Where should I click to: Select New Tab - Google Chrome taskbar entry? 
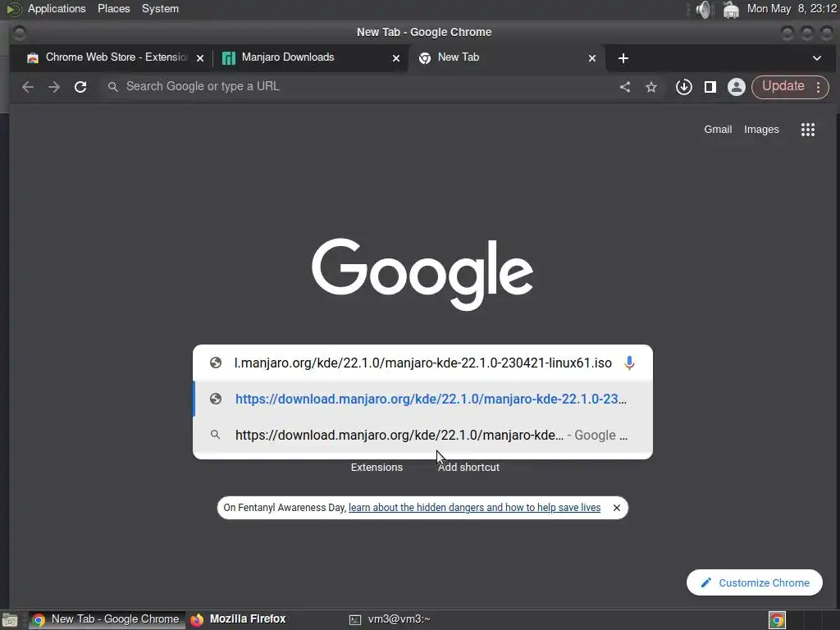pos(106,619)
